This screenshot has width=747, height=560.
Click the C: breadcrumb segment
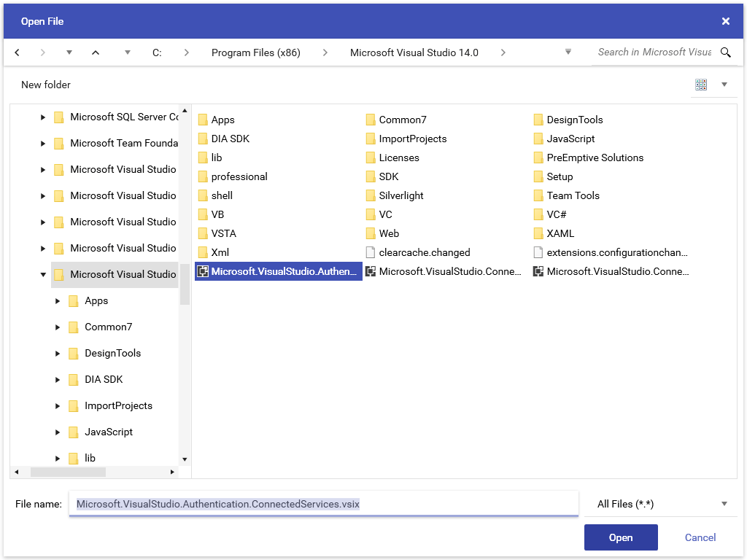point(157,52)
